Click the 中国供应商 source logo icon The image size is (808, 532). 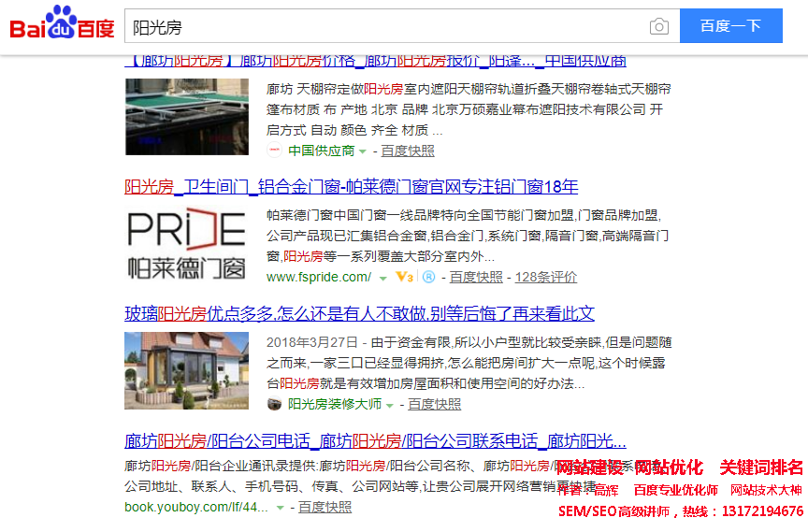[x=274, y=151]
